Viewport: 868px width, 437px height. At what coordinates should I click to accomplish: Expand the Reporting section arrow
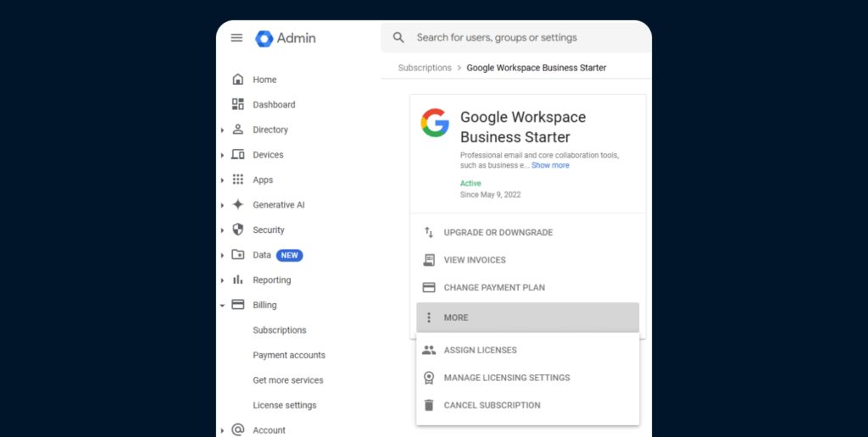[x=223, y=280]
